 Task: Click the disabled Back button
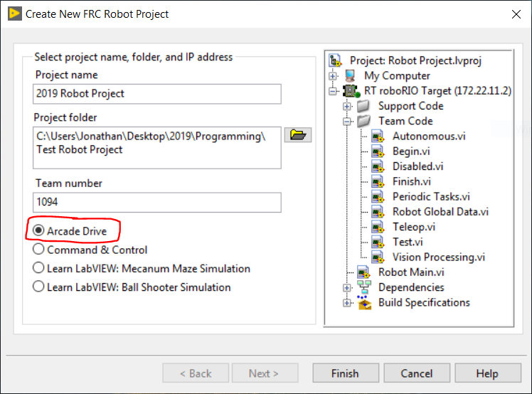(x=196, y=373)
